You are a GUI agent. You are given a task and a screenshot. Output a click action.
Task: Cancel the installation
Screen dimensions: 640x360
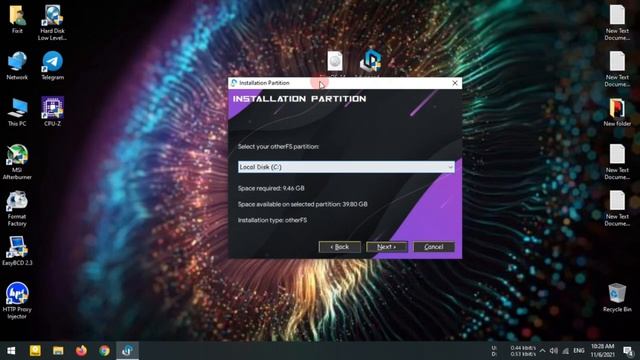point(434,247)
